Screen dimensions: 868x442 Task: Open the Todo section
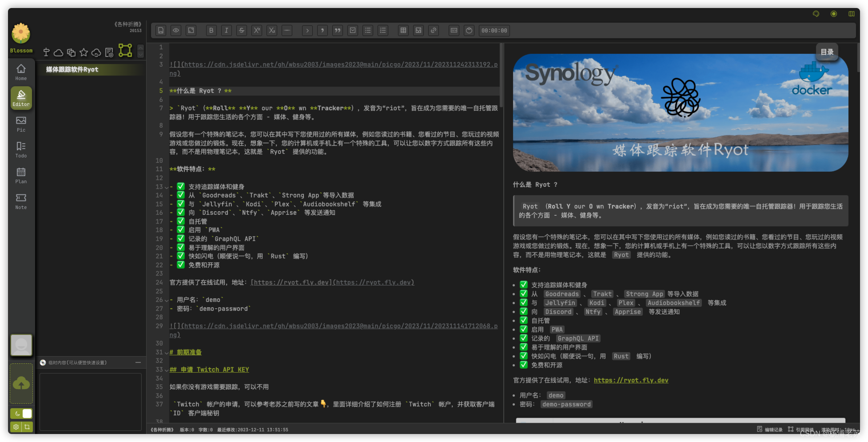[21, 149]
